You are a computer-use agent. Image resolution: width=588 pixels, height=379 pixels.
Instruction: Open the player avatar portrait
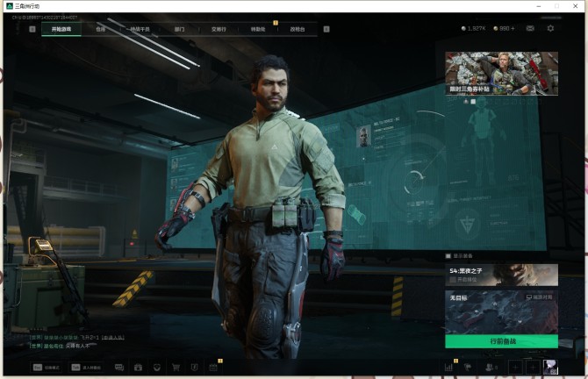click(550, 368)
